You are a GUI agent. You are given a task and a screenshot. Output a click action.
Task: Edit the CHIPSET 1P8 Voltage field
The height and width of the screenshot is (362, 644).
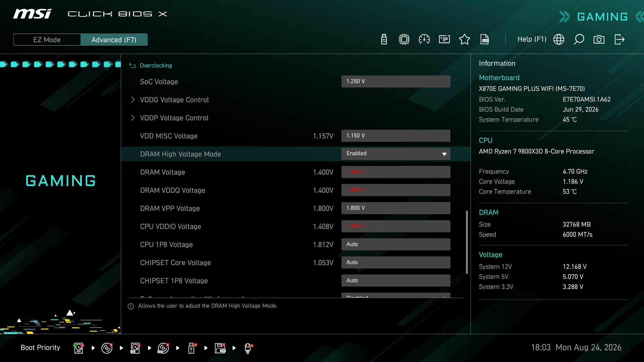point(396,281)
